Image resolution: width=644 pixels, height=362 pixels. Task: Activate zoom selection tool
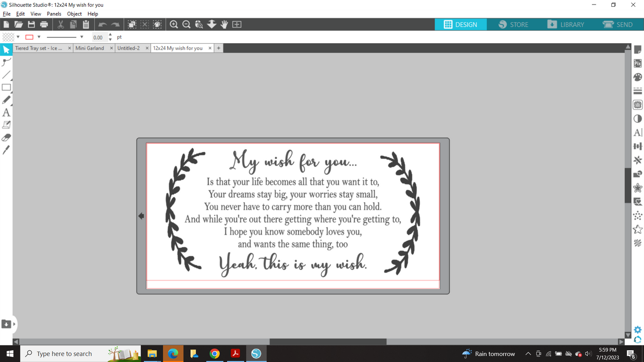click(199, 24)
